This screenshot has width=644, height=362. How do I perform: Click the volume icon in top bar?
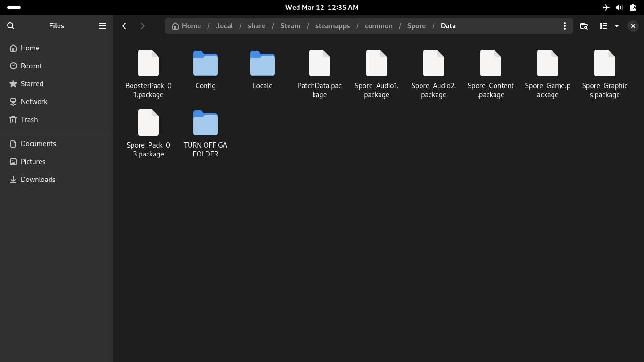click(x=619, y=8)
